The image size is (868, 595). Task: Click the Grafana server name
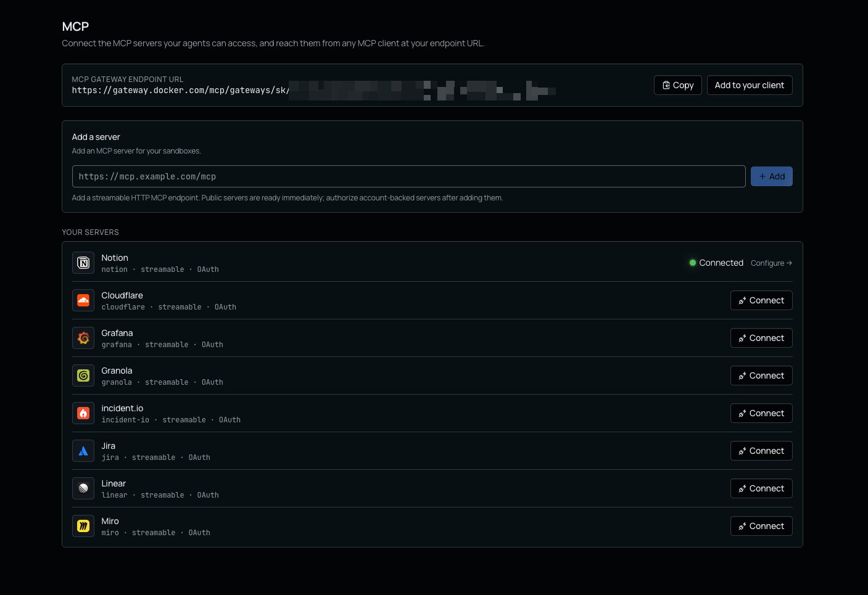[117, 333]
